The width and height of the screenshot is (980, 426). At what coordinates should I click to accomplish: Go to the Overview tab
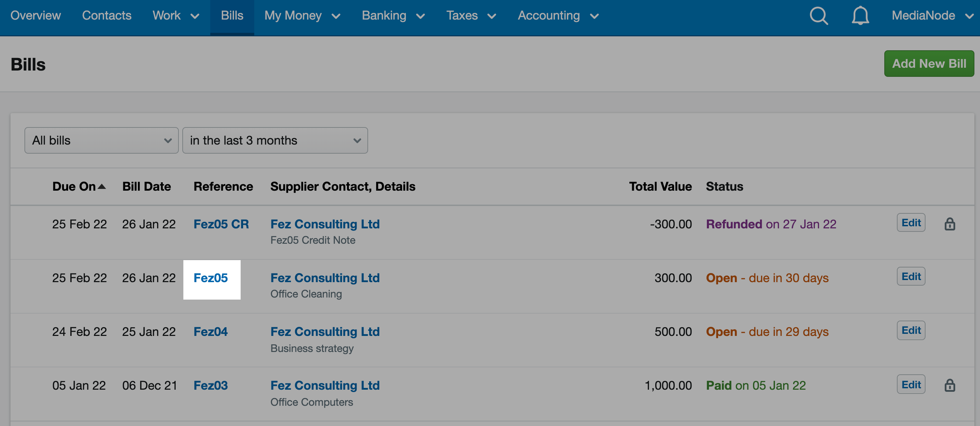[x=35, y=16]
